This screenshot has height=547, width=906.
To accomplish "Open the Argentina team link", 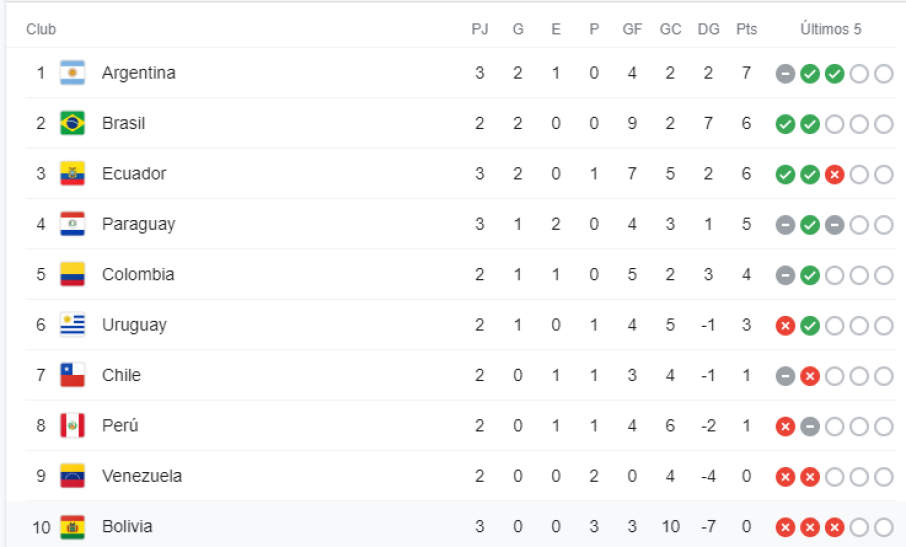I will tap(139, 73).
